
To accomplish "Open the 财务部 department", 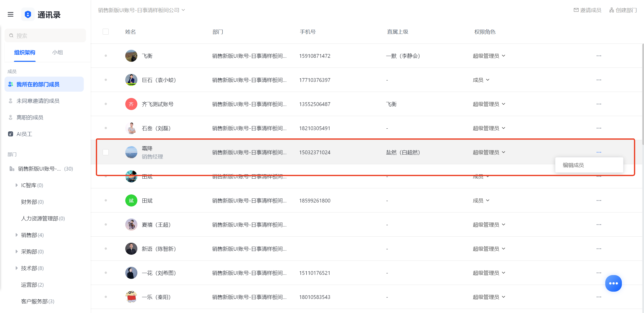I will pos(32,202).
